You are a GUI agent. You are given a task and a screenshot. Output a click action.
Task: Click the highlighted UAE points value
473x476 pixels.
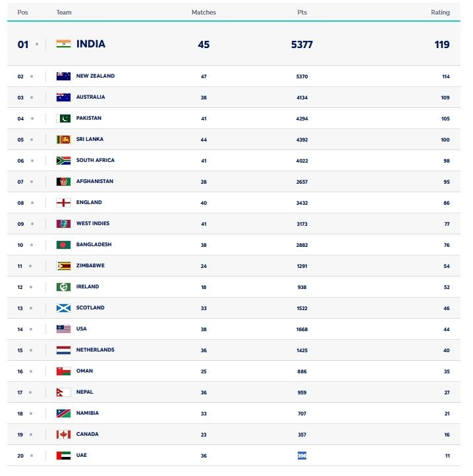point(302,456)
